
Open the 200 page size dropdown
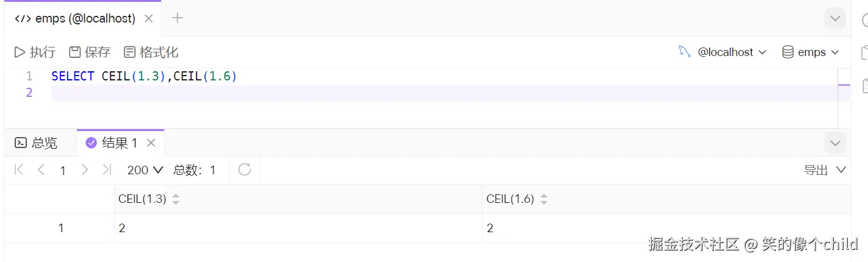click(x=145, y=170)
